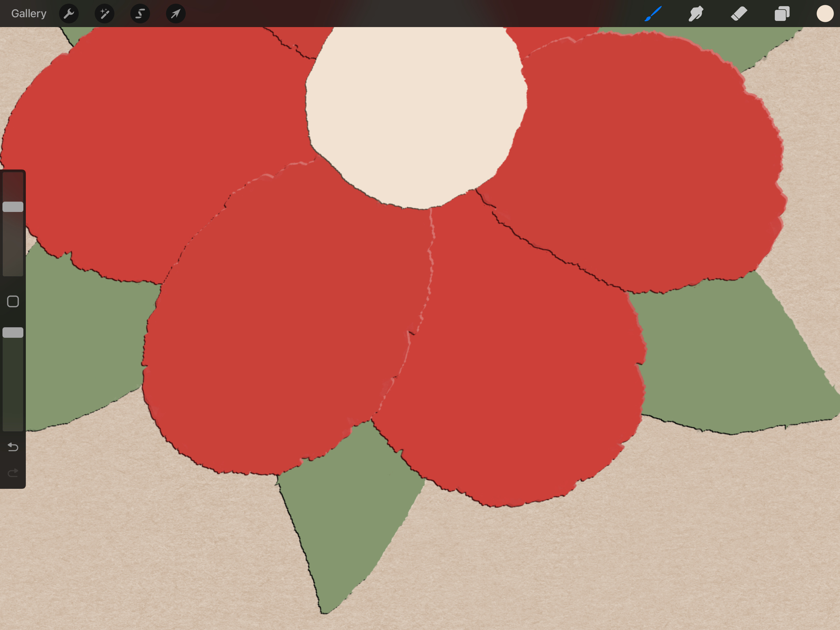Select the Smudge tool
Viewport: 840px width, 630px height.
pos(696,14)
